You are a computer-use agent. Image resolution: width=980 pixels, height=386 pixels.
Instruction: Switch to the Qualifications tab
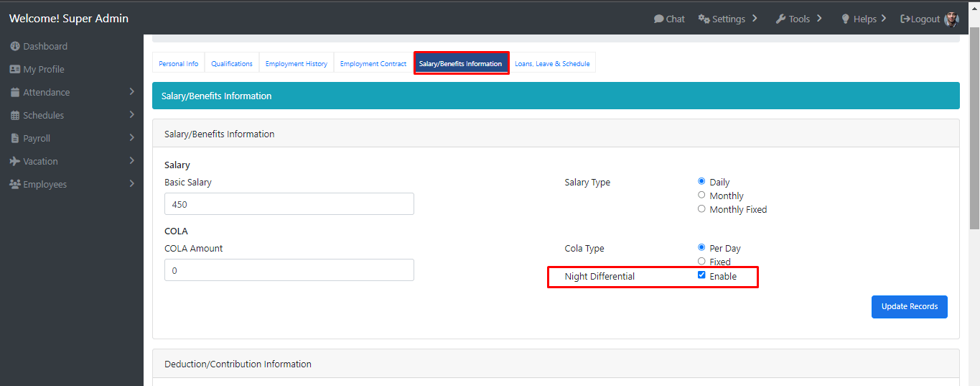[x=232, y=63]
